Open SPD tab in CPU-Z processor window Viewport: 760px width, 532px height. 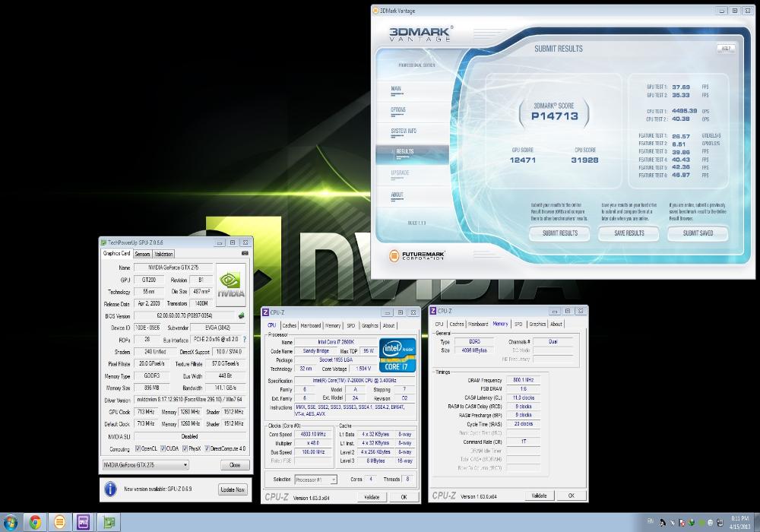tap(351, 325)
